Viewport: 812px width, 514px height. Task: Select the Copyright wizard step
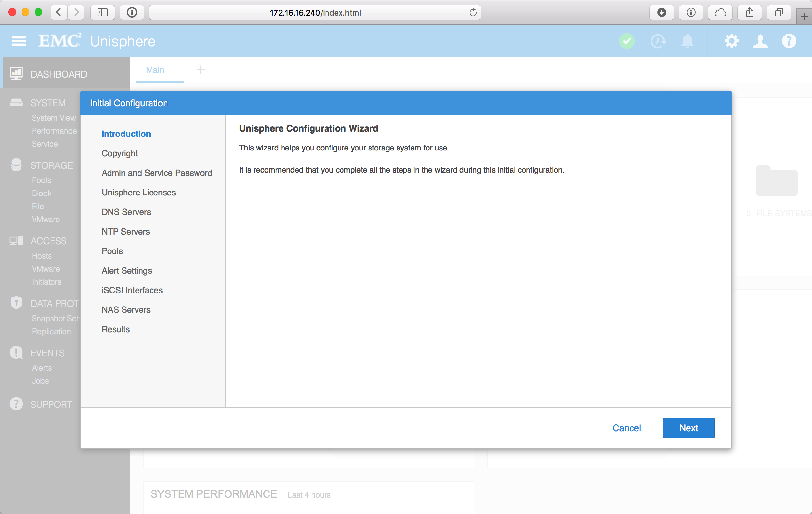(x=120, y=153)
